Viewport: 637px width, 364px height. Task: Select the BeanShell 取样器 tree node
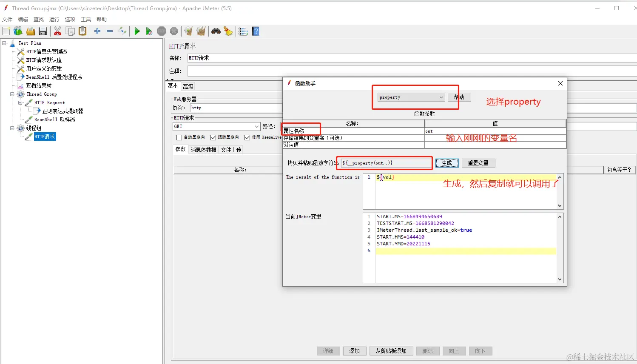[54, 119]
